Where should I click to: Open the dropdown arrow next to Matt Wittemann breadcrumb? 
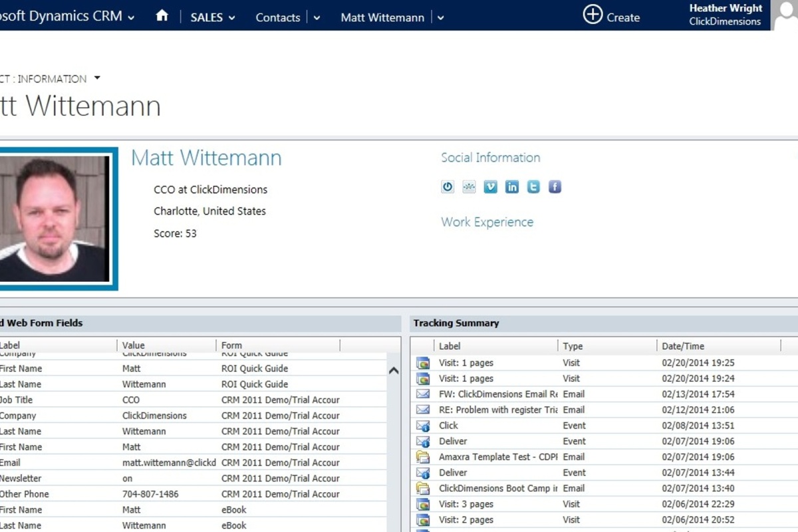pos(440,18)
